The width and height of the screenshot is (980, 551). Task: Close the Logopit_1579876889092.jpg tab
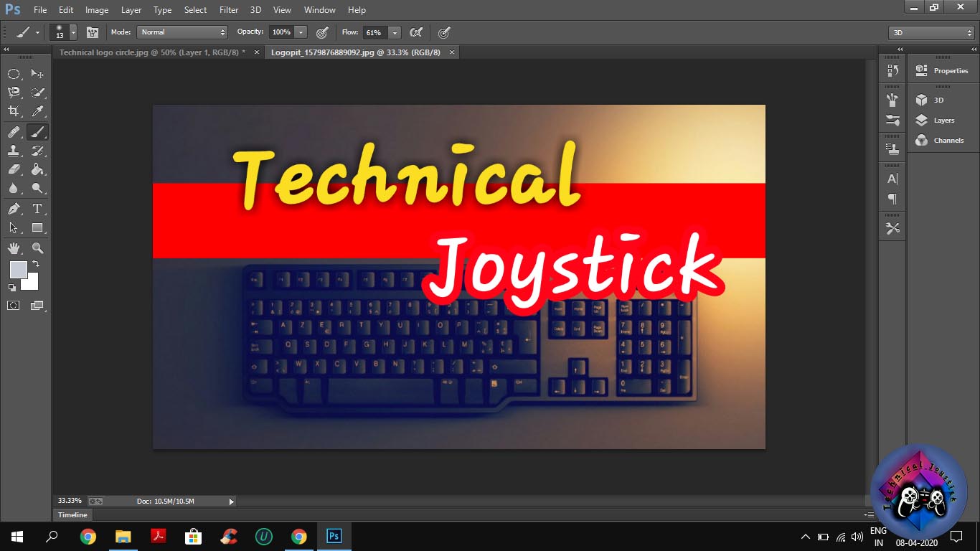(x=452, y=52)
